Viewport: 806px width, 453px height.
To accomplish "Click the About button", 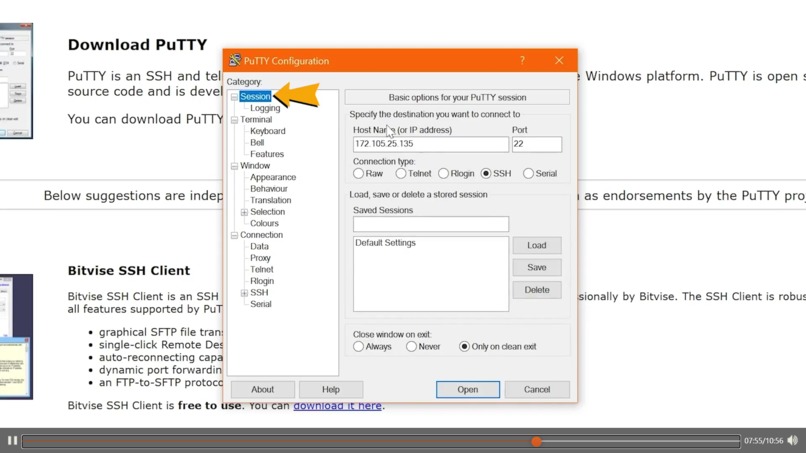I will [263, 390].
